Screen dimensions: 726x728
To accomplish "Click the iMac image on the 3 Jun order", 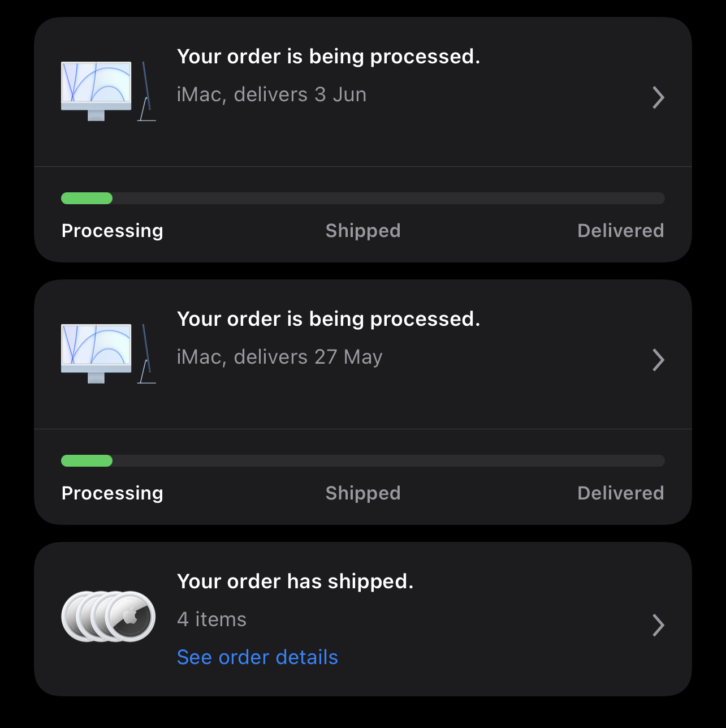I will coord(107,91).
